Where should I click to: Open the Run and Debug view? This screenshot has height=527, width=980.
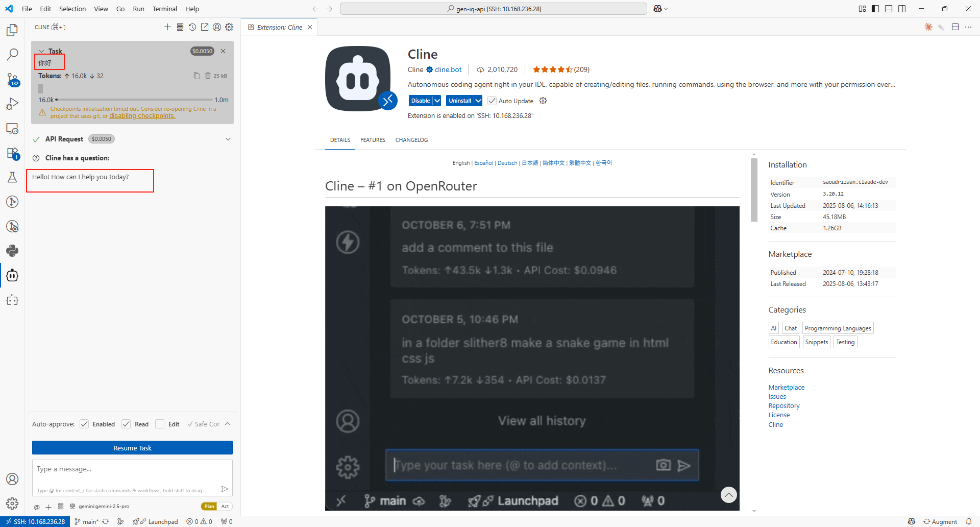[12, 104]
